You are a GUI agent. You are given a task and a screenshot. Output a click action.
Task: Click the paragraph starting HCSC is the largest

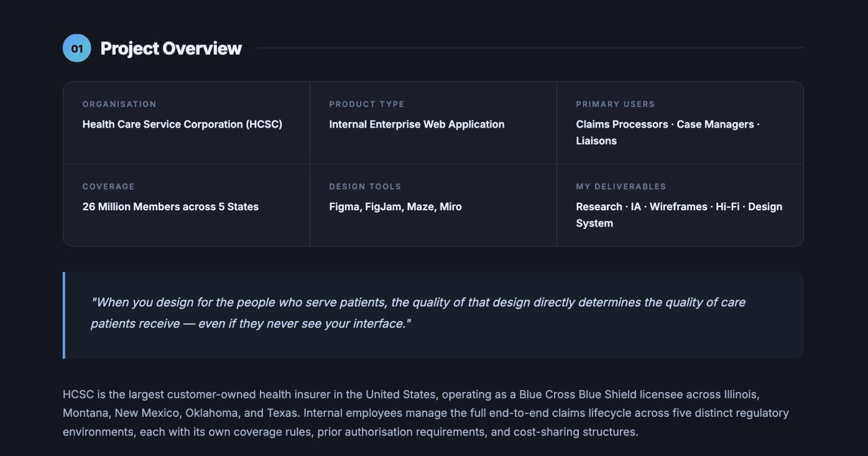point(426,413)
